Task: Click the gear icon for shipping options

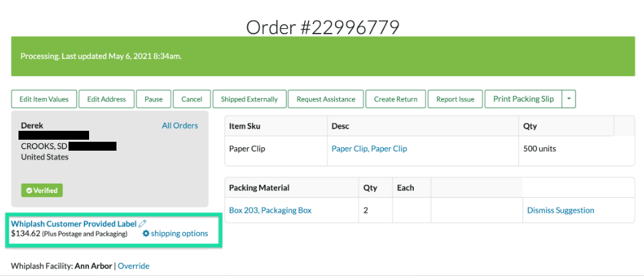Action: [145, 234]
